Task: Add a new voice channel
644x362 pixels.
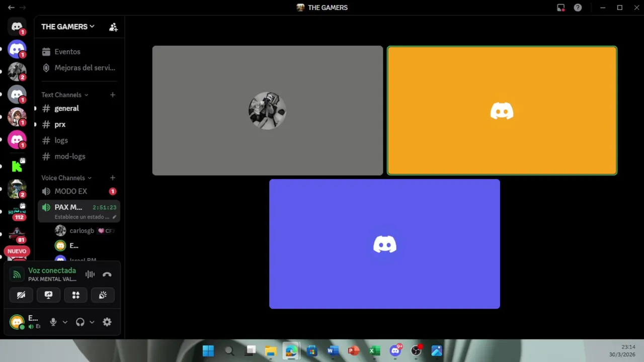Action: 113,177
